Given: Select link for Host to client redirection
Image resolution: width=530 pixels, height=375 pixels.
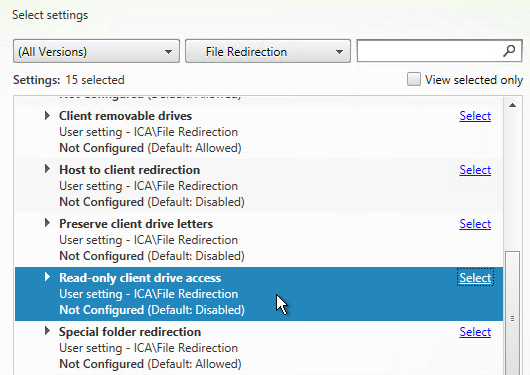Looking at the screenshot, I should point(475,170).
